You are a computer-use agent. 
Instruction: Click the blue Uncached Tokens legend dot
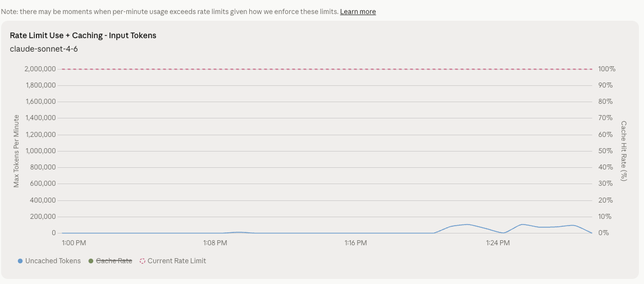[20, 261]
